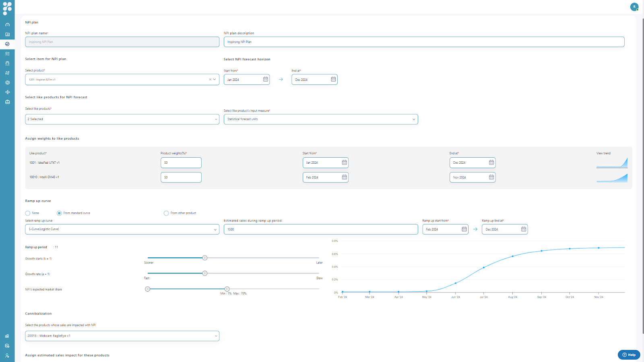
Task: Click the '18010 : Intelli GM45 v1' label
Action: click(44, 177)
